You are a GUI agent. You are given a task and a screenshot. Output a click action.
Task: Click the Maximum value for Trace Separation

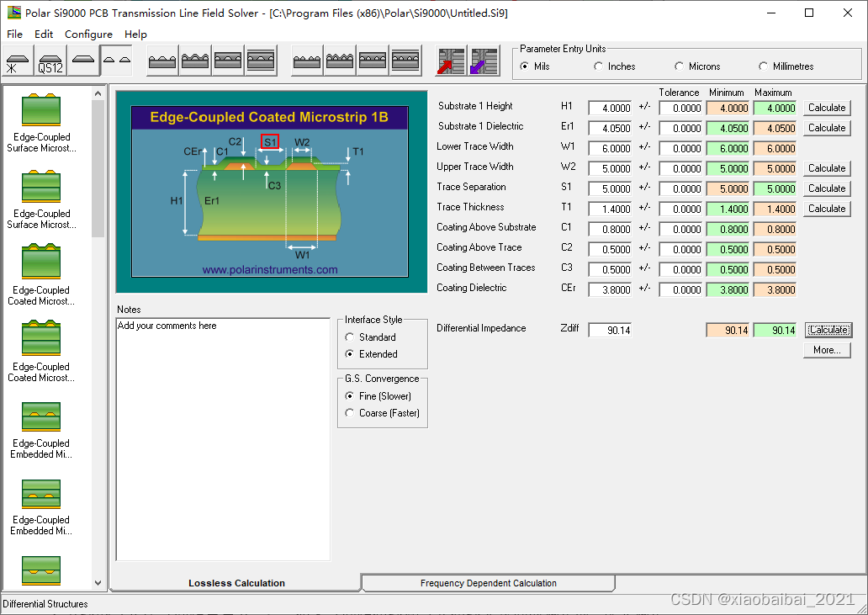(775, 188)
